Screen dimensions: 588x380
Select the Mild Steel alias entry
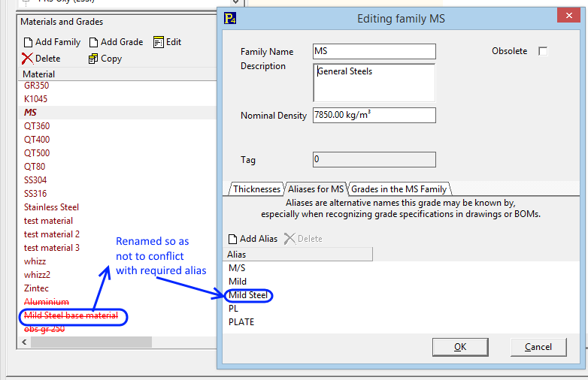pos(248,295)
